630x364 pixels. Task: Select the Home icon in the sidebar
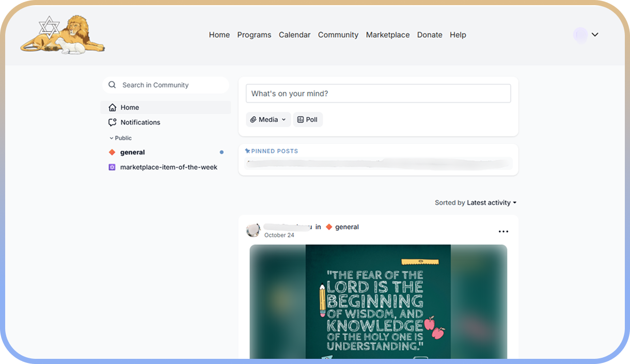(112, 107)
